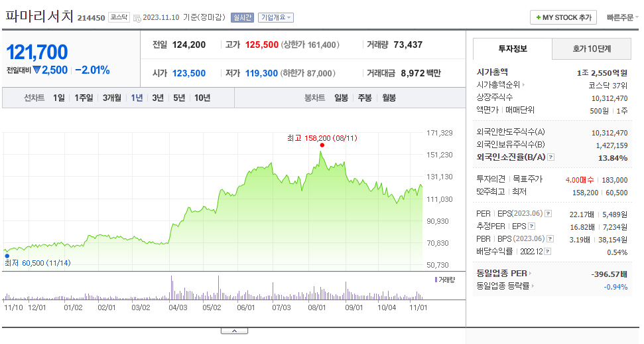
Task: Click the 실시간 badge button
Action: [242, 18]
